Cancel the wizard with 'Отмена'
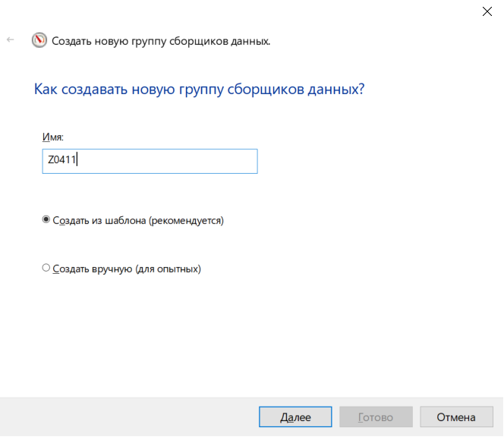 point(456,417)
